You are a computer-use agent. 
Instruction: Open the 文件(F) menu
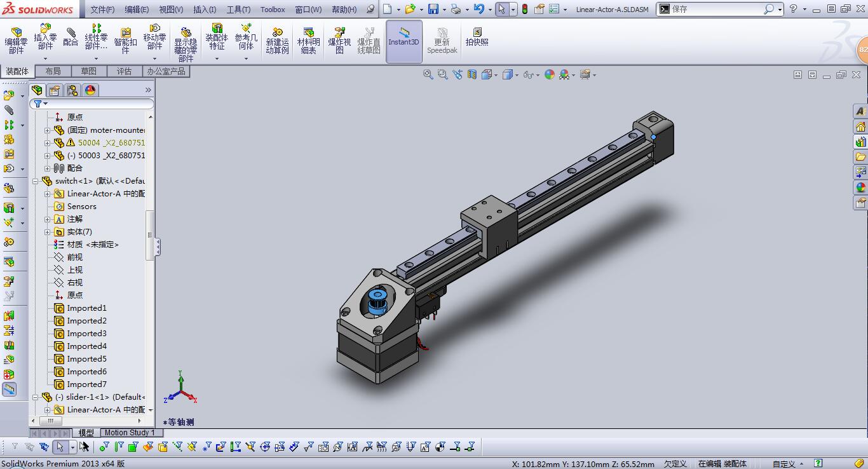click(x=102, y=10)
